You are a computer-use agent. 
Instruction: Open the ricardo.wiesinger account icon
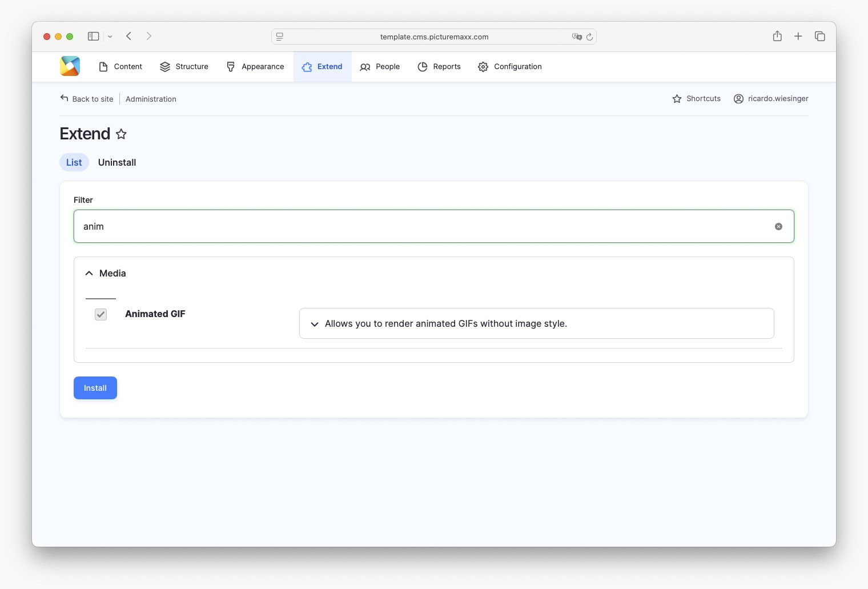click(738, 98)
